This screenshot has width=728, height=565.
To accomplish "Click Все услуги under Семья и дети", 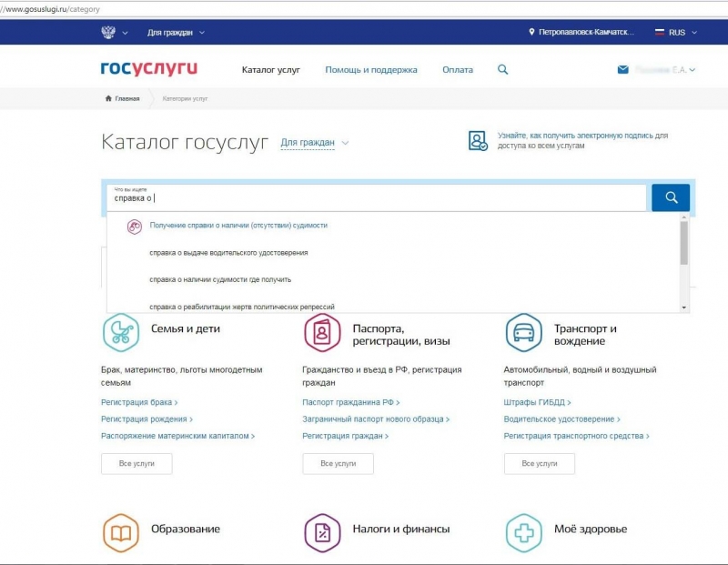I will click(x=136, y=463).
